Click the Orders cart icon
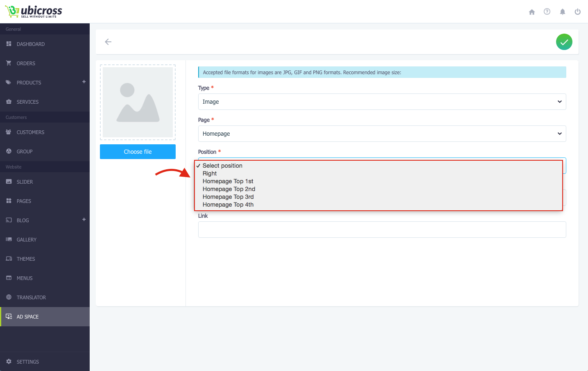 click(9, 63)
